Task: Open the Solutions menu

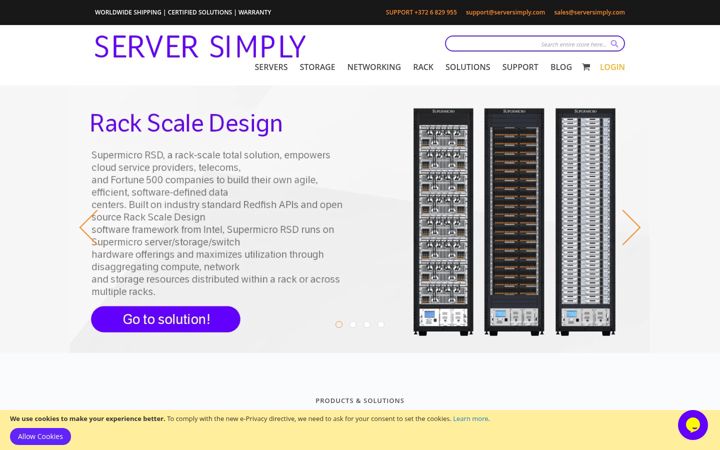Action: pos(467,67)
